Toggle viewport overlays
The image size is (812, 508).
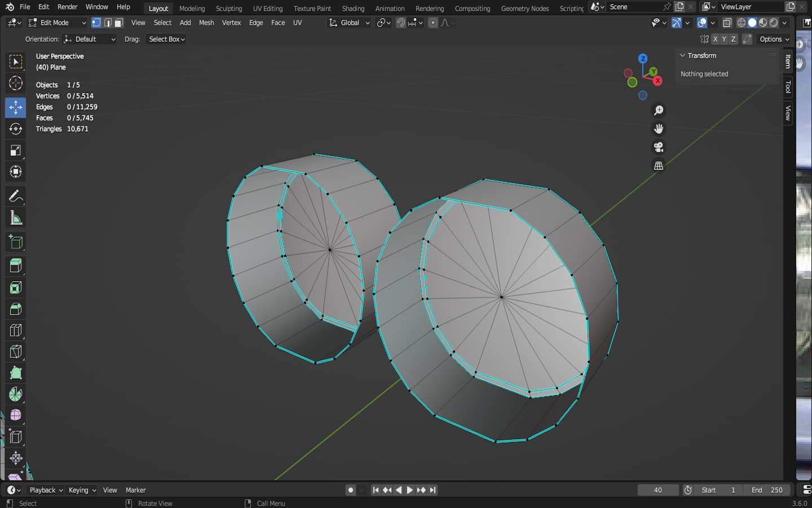click(702, 23)
